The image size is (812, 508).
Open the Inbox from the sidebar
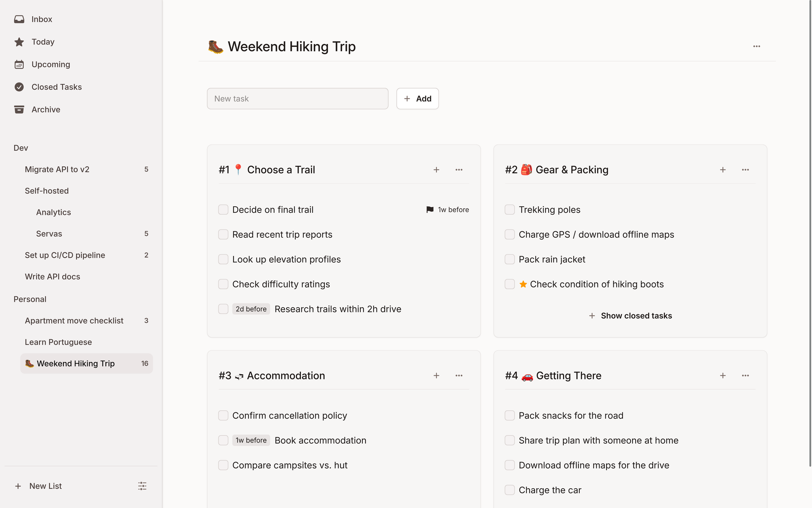pos(42,19)
